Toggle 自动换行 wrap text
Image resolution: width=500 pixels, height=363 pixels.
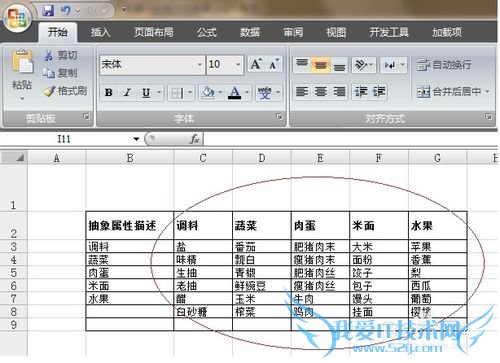(x=444, y=65)
